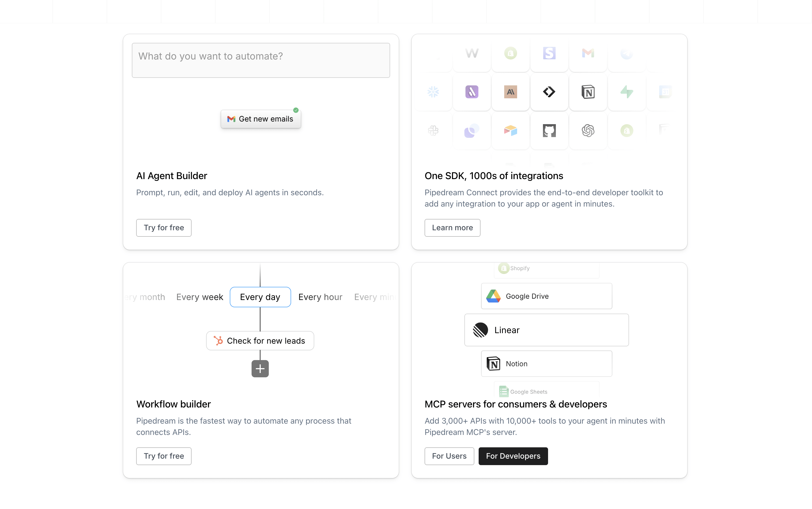Select the faded Slack integration icon
This screenshot has width=812, height=509.
coord(433,131)
